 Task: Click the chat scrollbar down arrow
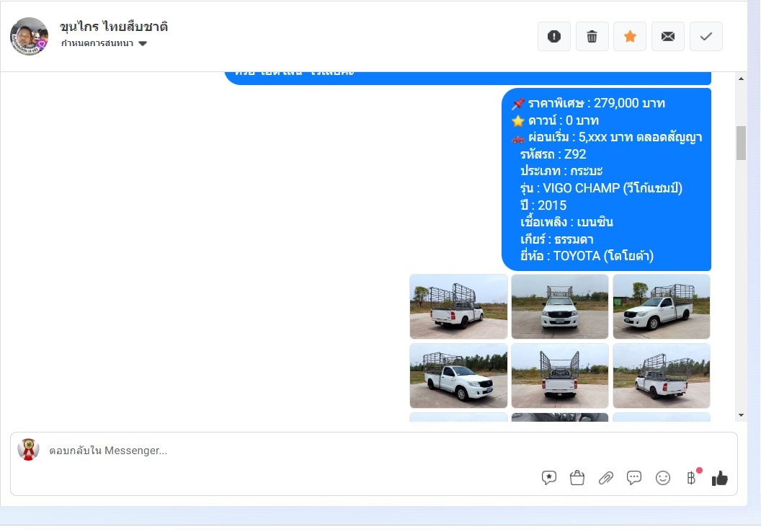coord(741,415)
